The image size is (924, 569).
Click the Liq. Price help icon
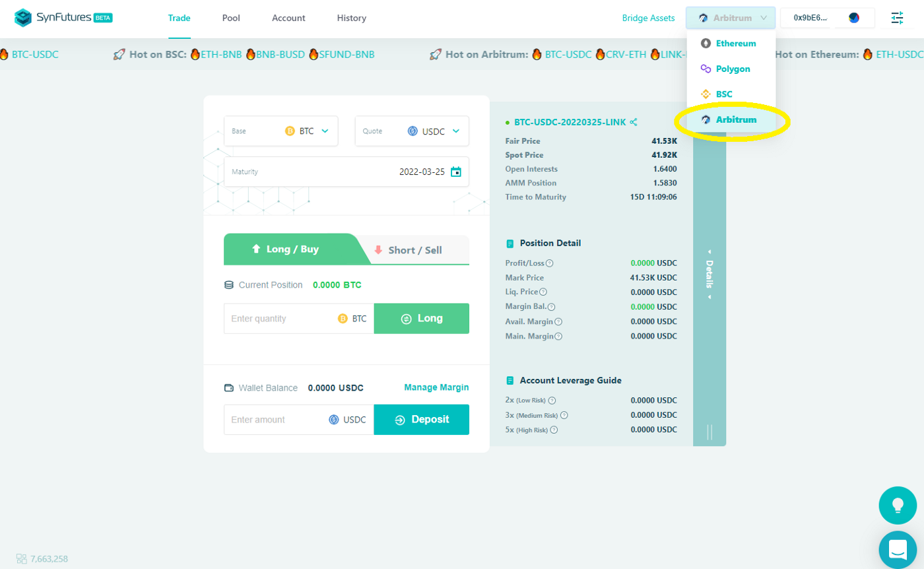pyautogui.click(x=544, y=292)
